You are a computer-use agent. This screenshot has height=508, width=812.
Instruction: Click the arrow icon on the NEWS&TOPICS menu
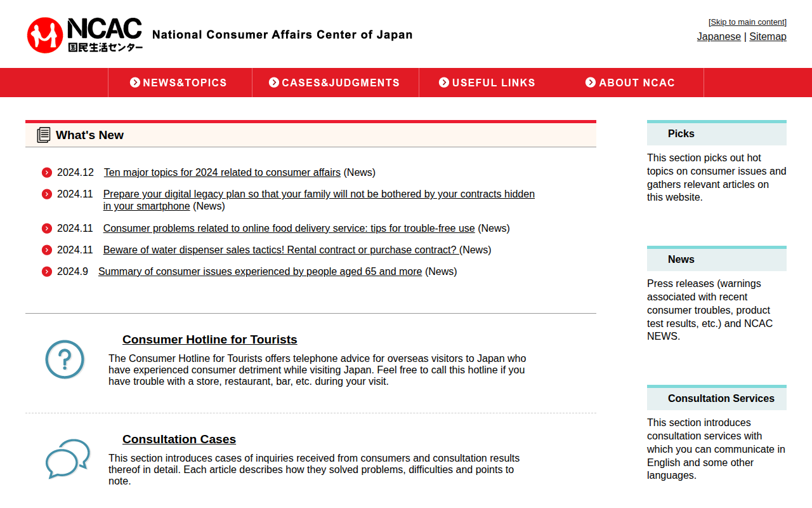135,83
